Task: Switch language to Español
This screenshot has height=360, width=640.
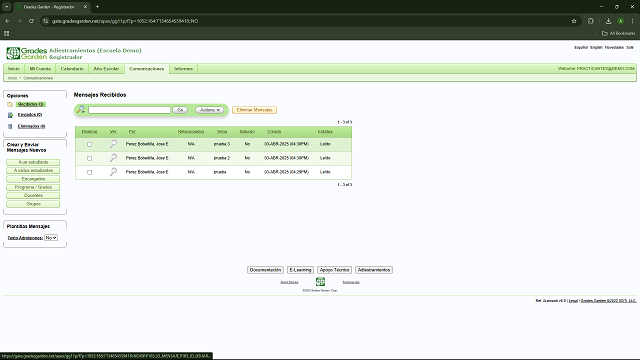Action: (581, 47)
